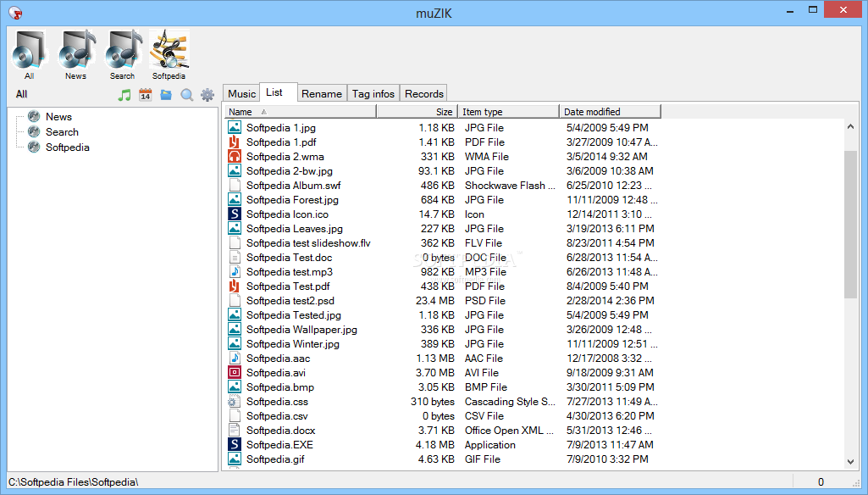Screen dimensions: 868x495
Task: Select file Softpedia test2.psd
Action: (x=290, y=300)
